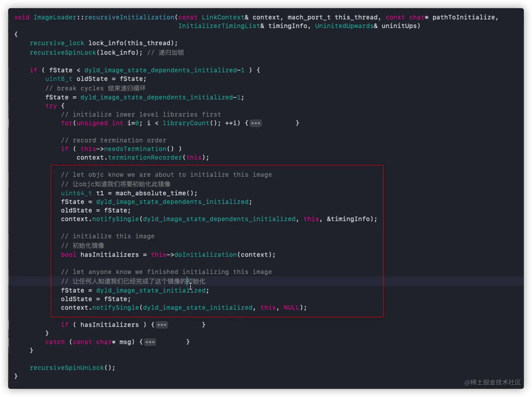Expand the collapsed for loop body
Viewport: 532px width, 397px height.
coord(255,123)
